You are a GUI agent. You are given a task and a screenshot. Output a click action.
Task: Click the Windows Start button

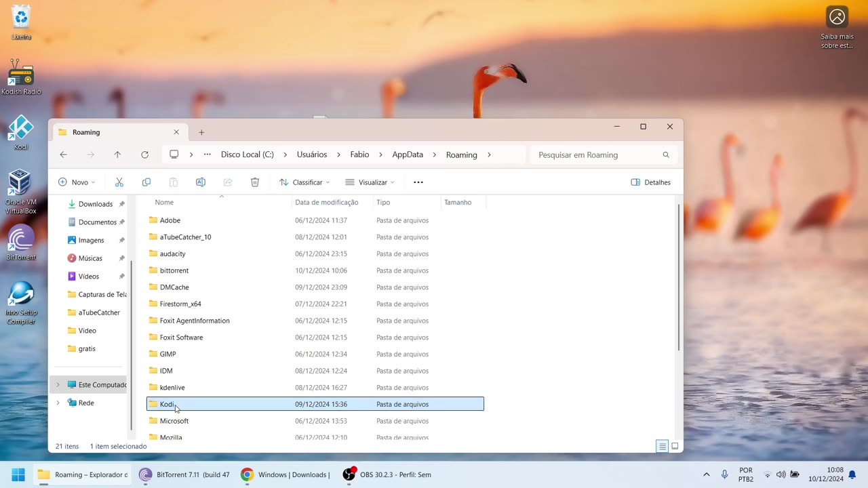18,474
